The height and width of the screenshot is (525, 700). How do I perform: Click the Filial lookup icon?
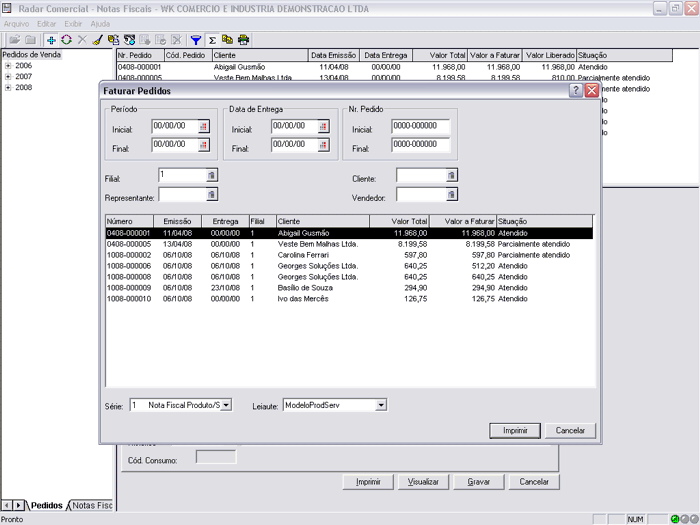[x=211, y=175]
